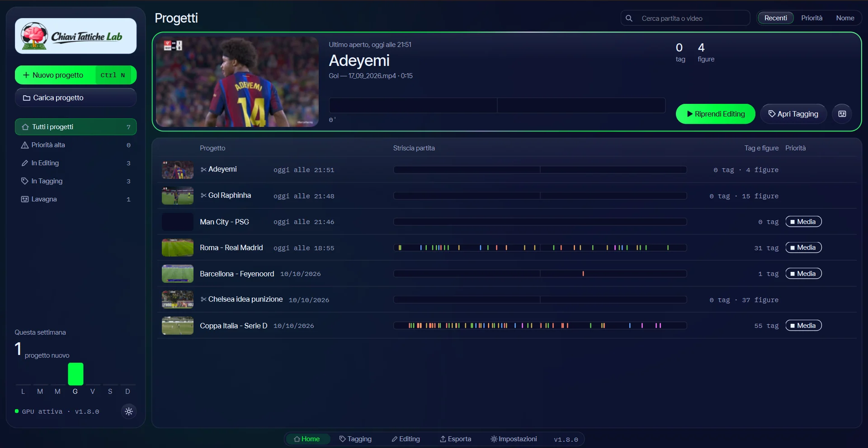
Task: Click Man City - PSG project name
Action: 225,222
